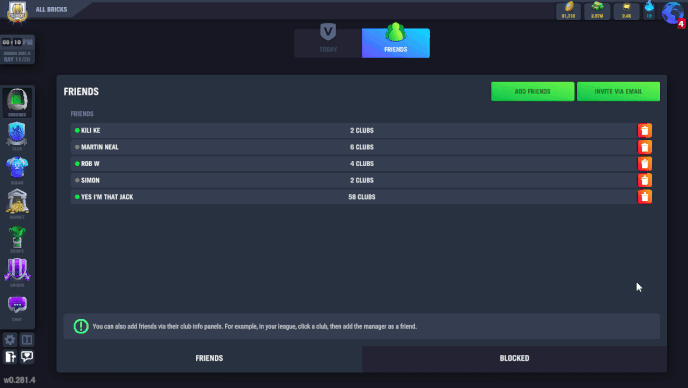The height and width of the screenshot is (388, 688).
Task: Open the Comps trophy icon
Action: coord(17,238)
